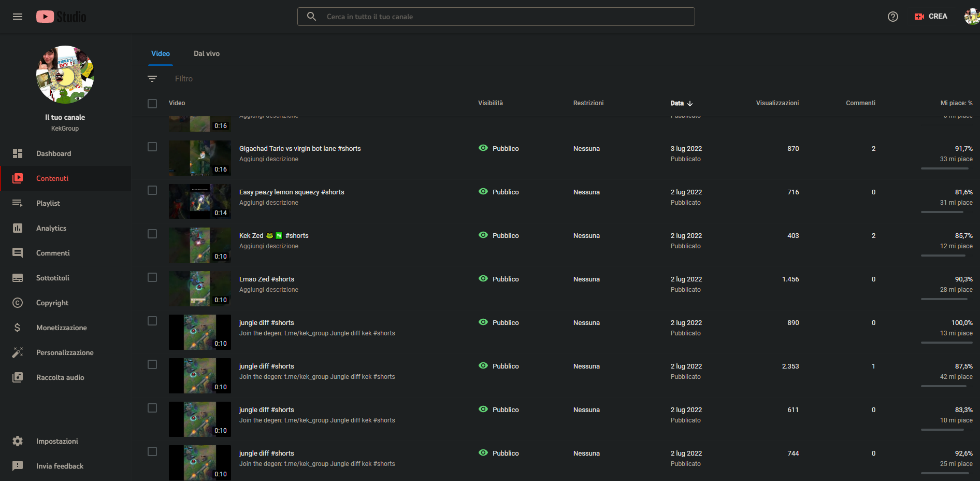Open the Kek Zed video thumbnail
The width and height of the screenshot is (980, 481).
pyautogui.click(x=200, y=245)
